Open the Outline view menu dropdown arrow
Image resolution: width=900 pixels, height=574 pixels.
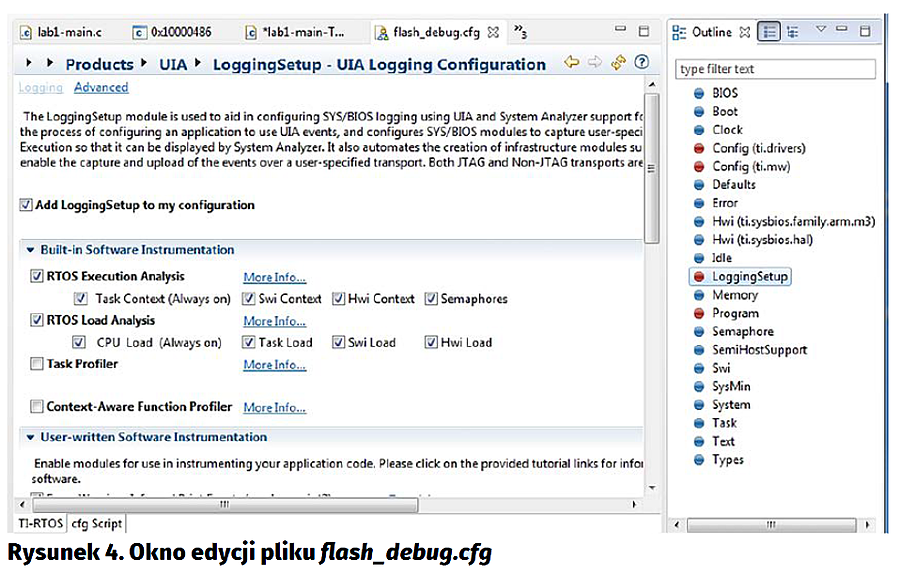821,30
